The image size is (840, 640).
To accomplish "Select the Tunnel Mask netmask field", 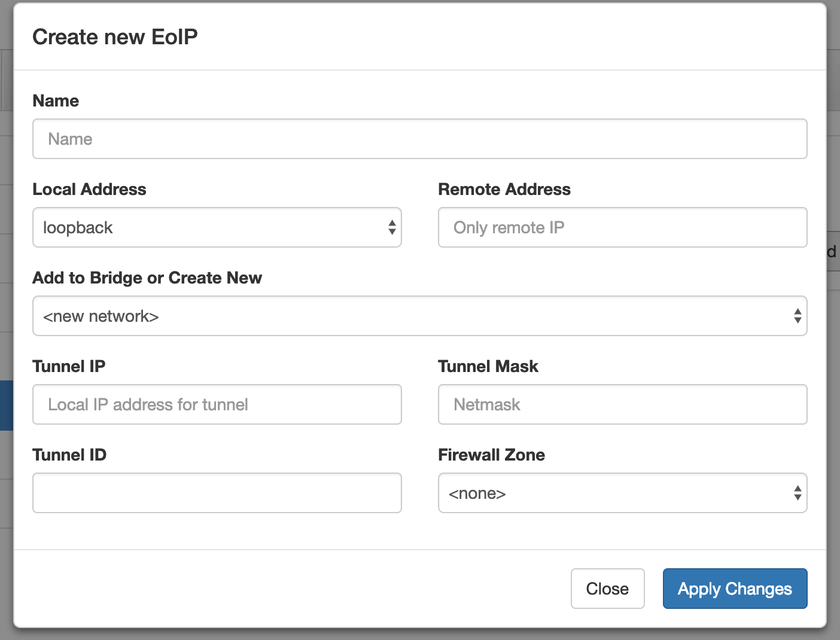I will click(622, 404).
